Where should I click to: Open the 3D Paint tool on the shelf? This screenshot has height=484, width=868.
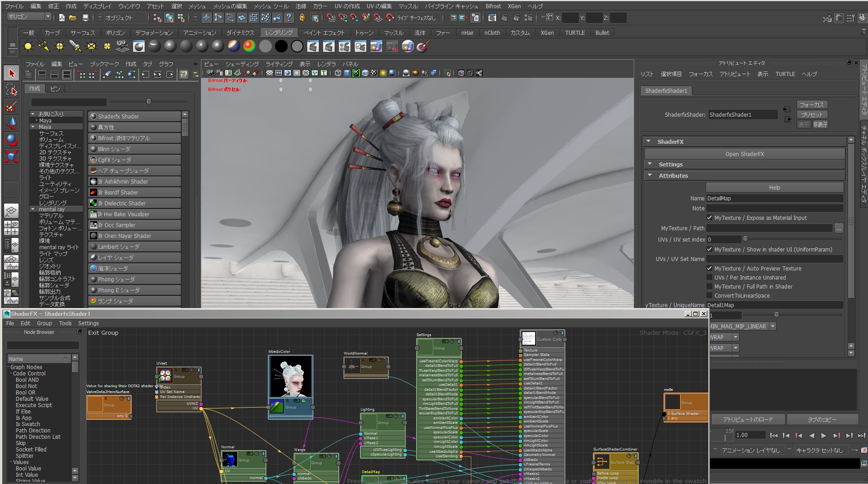click(422, 46)
